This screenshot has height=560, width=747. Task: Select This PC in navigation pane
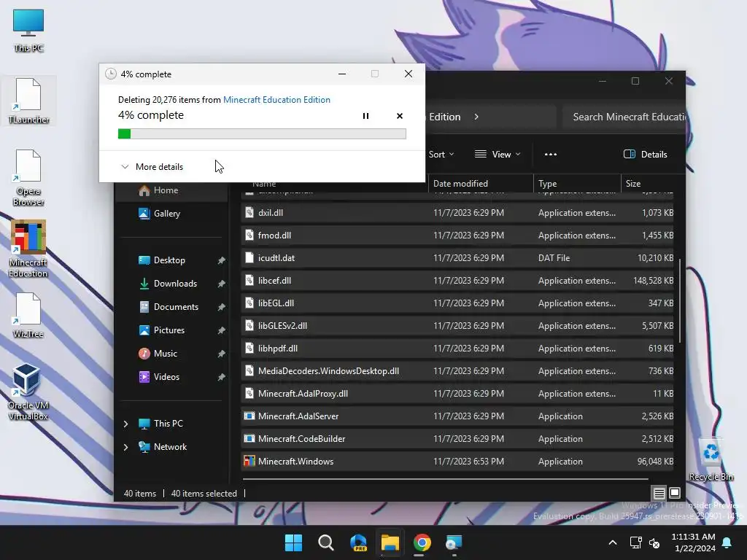[x=168, y=424]
